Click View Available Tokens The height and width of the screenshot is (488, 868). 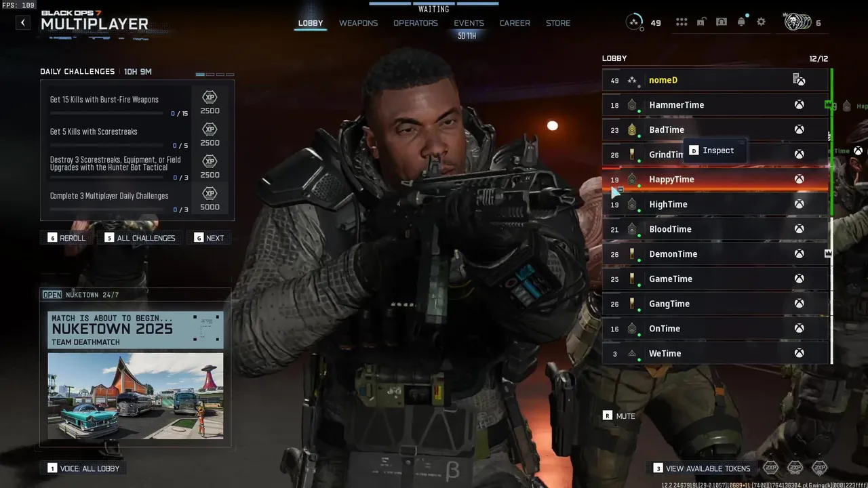[x=702, y=468]
